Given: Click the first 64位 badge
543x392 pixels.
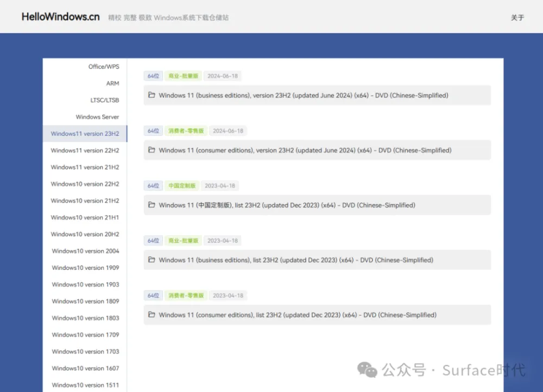Looking at the screenshot, I should [153, 76].
